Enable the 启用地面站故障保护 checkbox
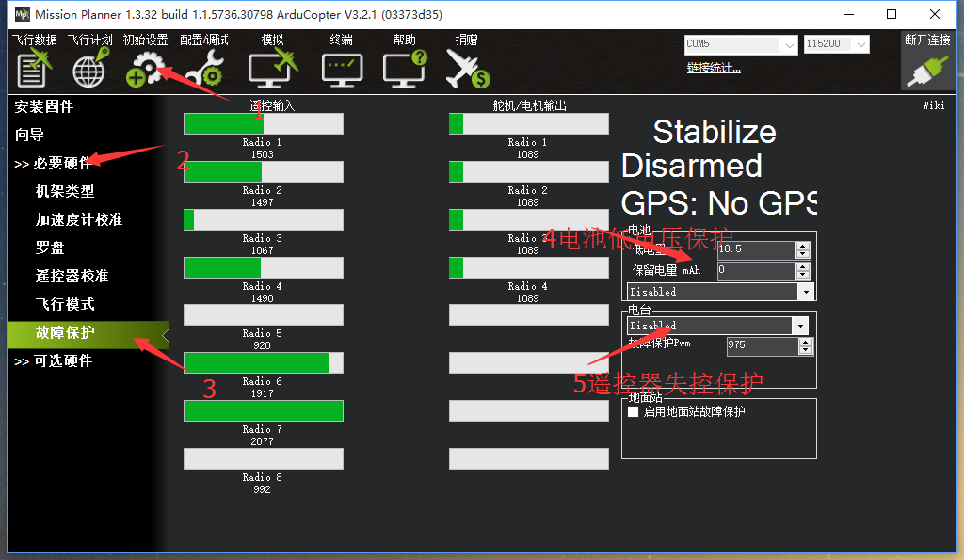 pyautogui.click(x=634, y=412)
